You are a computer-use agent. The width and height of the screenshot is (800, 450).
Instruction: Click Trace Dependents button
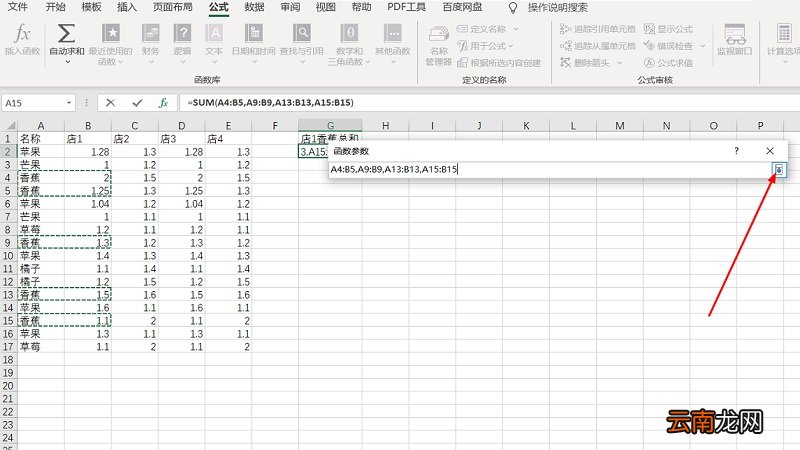point(598,46)
